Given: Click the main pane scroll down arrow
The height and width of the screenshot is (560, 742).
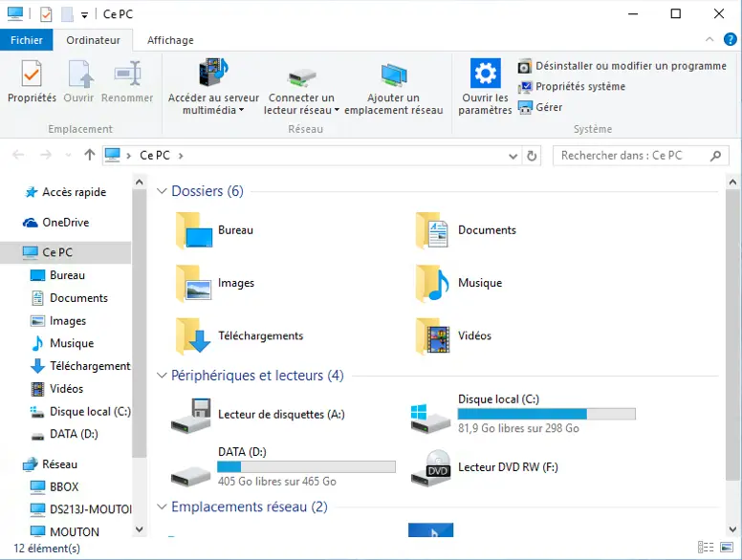Looking at the screenshot, I should (732, 529).
